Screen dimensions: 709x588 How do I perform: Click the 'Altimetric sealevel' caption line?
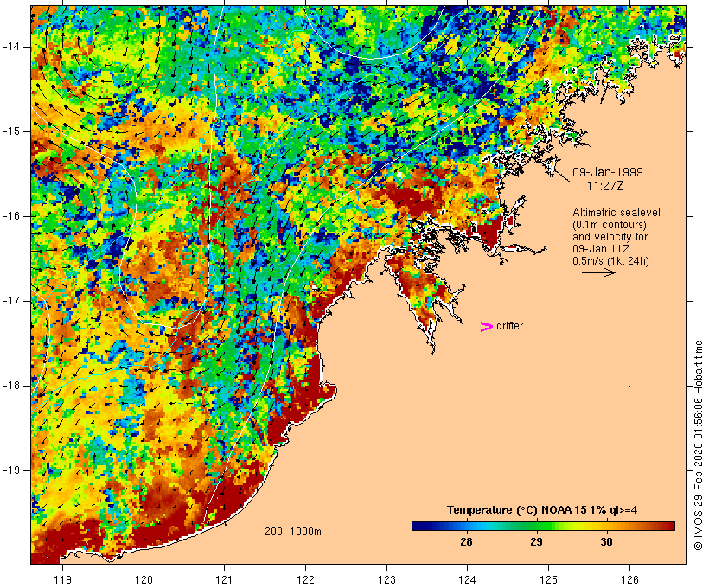(616, 212)
